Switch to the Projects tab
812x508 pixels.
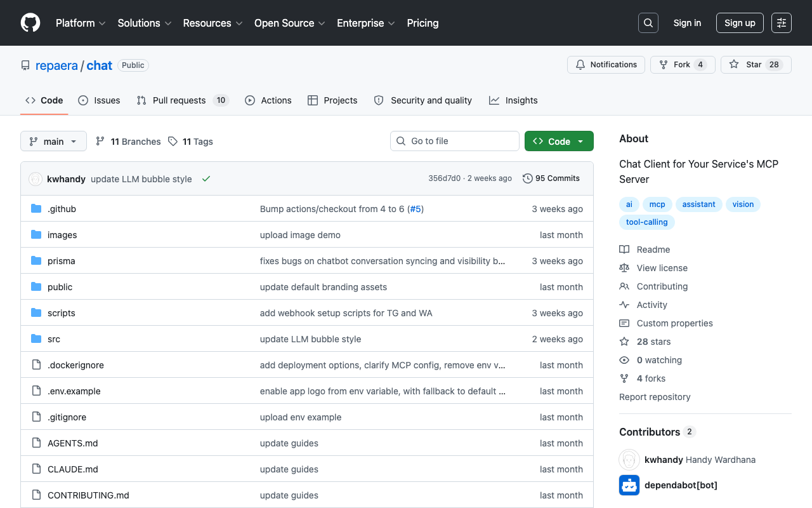332,100
